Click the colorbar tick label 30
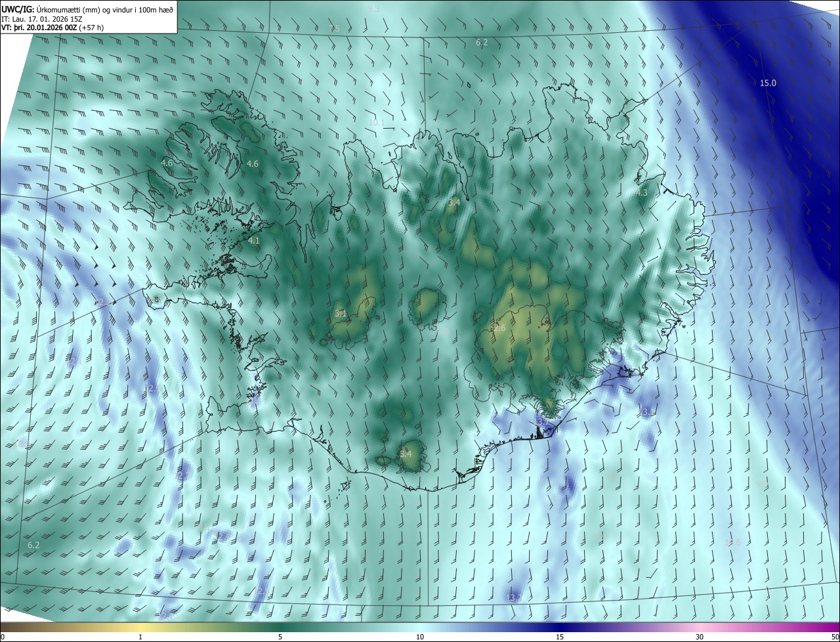The width and height of the screenshot is (840, 642). click(700, 637)
